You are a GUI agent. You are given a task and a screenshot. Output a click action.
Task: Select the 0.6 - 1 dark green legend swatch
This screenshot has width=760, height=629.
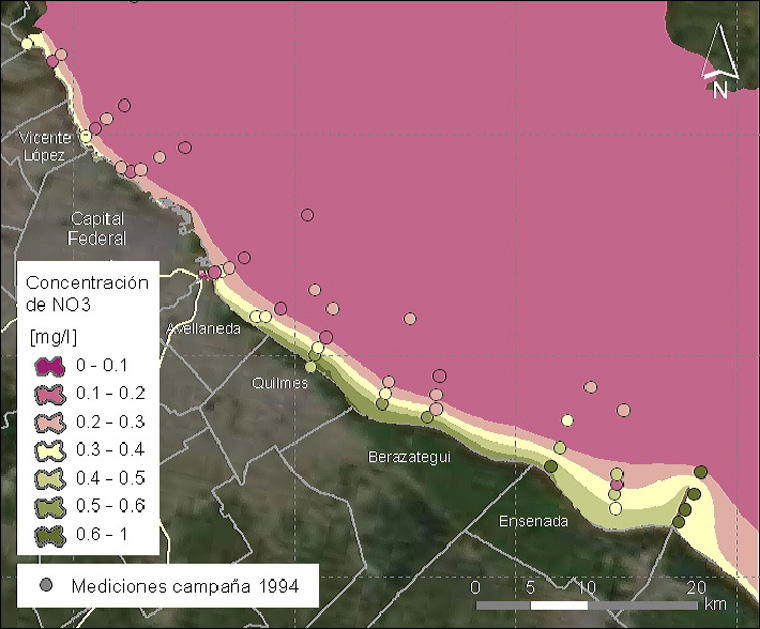(49, 535)
